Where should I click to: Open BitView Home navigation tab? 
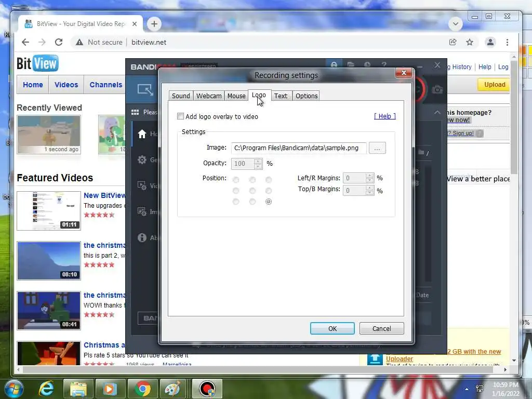(33, 85)
